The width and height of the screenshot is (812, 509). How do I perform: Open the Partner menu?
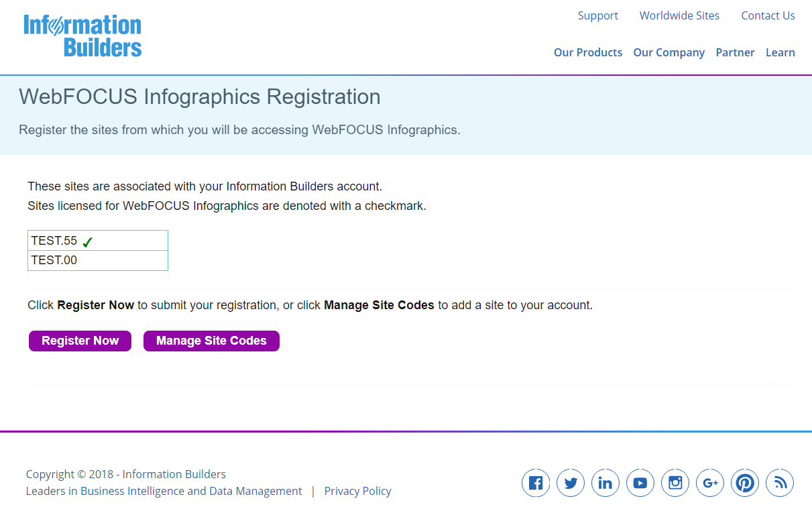point(735,52)
